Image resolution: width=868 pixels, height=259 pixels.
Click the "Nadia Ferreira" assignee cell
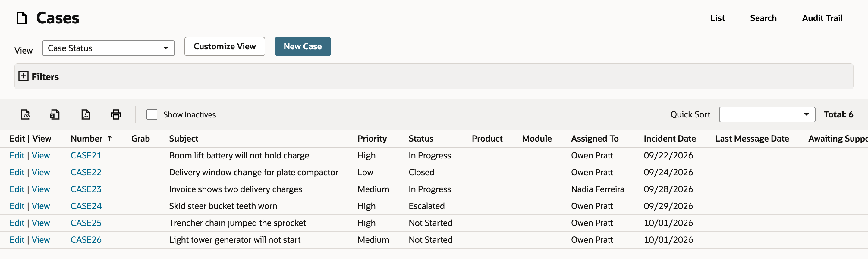(x=597, y=189)
